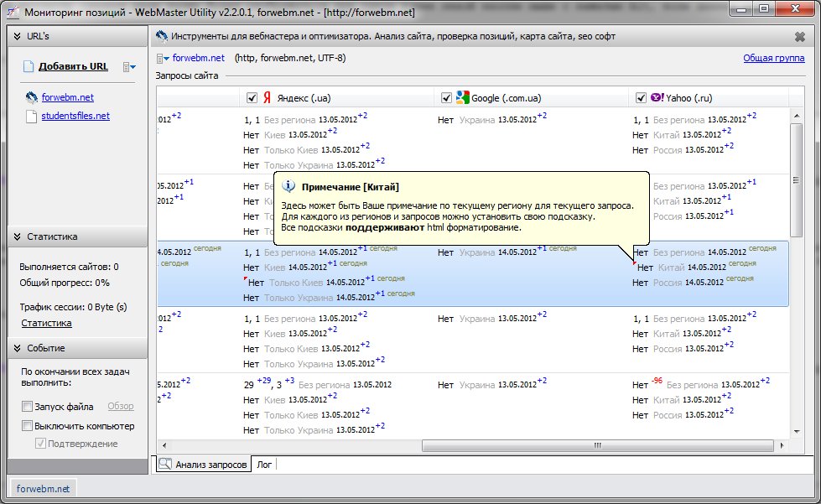Click the Yahoo logo icon in column header

pos(657,98)
